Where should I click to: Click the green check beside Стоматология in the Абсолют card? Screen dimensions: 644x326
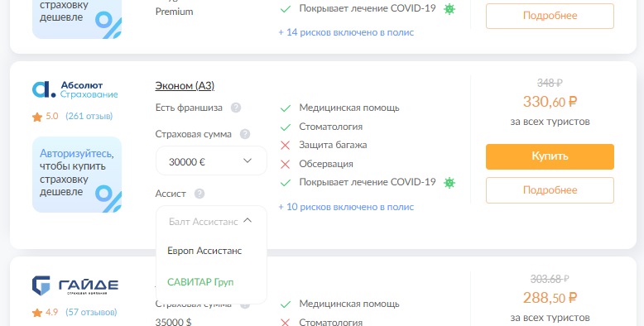coord(286,127)
